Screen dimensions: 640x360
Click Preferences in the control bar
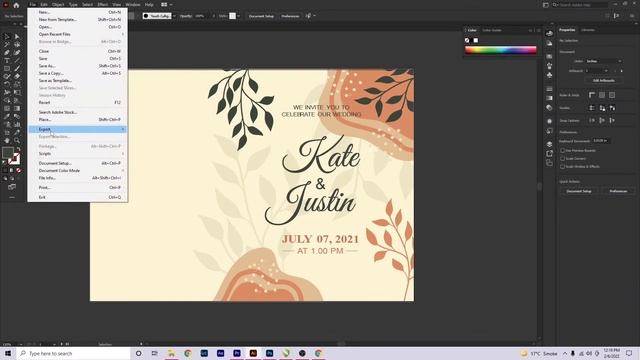point(290,16)
